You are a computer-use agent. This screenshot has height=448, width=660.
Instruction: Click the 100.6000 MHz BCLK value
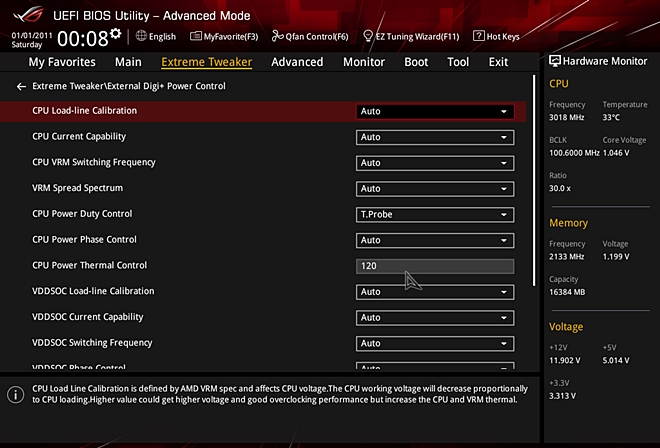pos(574,153)
